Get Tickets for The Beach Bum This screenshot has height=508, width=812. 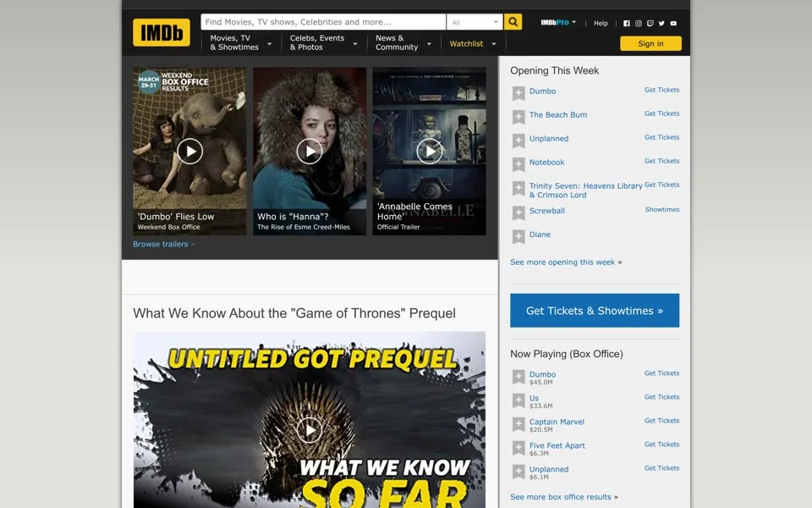click(x=661, y=113)
